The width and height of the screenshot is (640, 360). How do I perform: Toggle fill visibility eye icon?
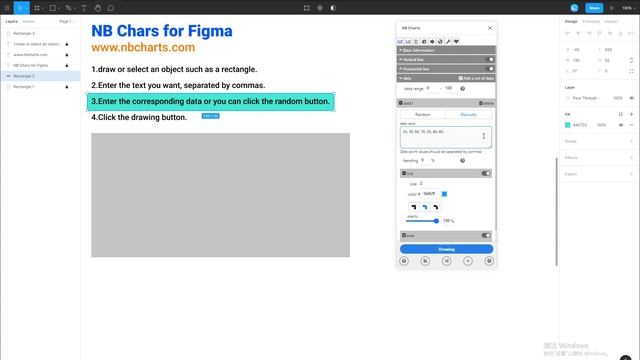coord(621,125)
